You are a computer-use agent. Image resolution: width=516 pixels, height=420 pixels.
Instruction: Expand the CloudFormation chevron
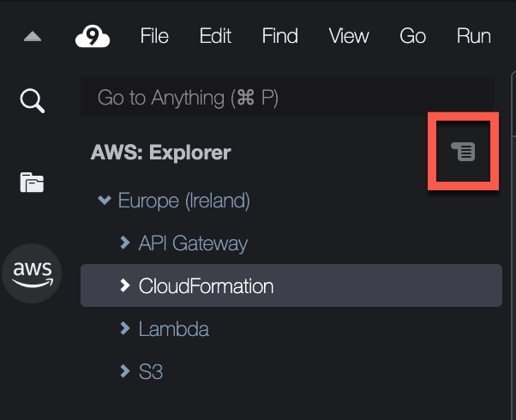(125, 285)
